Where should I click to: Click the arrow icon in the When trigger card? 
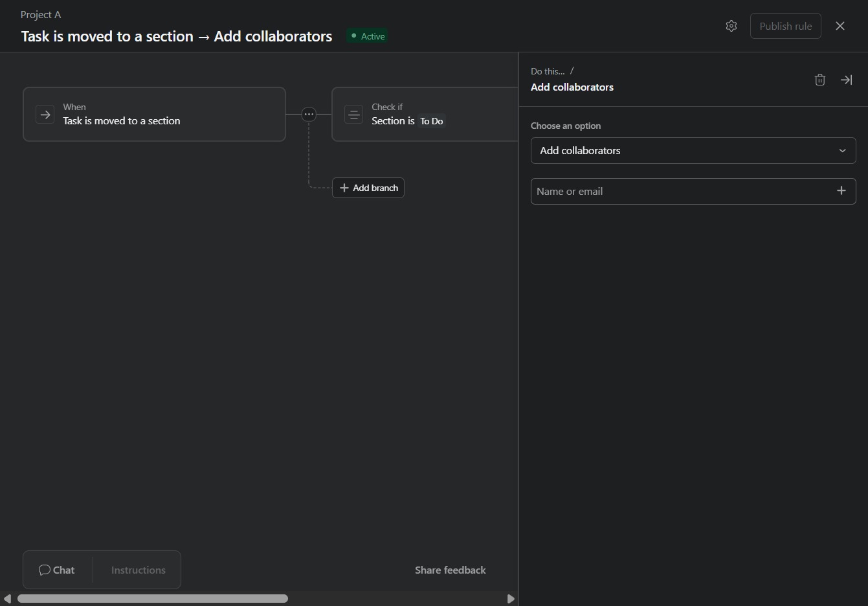coord(45,115)
